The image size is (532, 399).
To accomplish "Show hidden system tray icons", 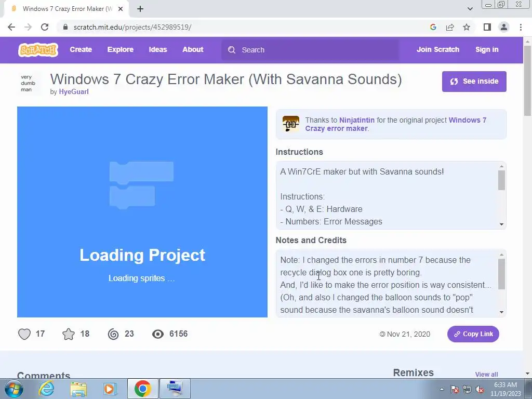I will tap(442, 390).
